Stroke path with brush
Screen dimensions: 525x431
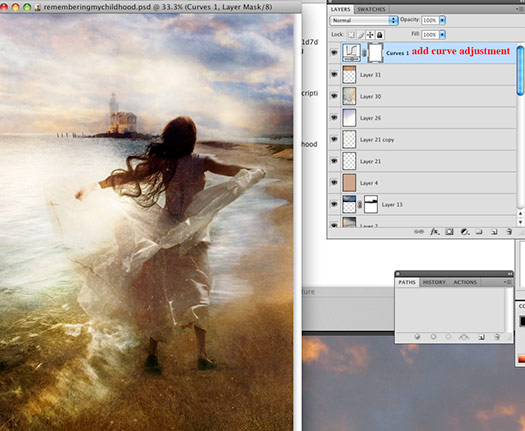pyautogui.click(x=433, y=337)
